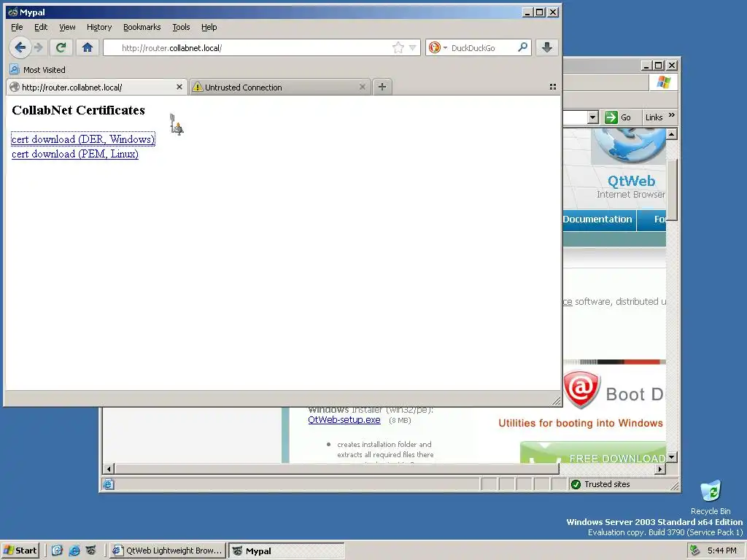747x560 pixels.
Task: Select the http://router.collabnet.local/ tab
Action: [97, 87]
